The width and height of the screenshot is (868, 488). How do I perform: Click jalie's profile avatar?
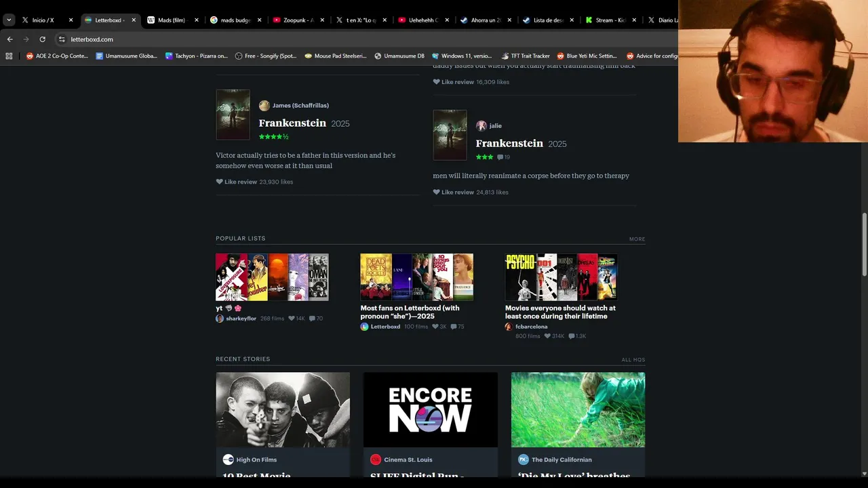pyautogui.click(x=481, y=126)
